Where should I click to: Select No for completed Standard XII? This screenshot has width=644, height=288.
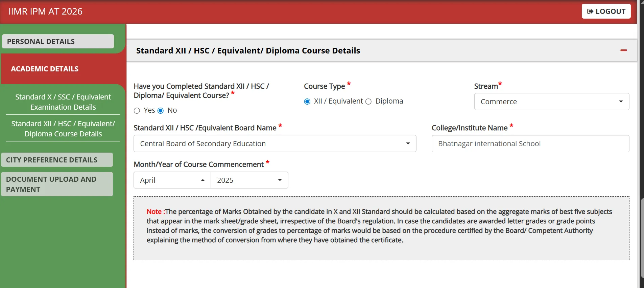pyautogui.click(x=161, y=111)
